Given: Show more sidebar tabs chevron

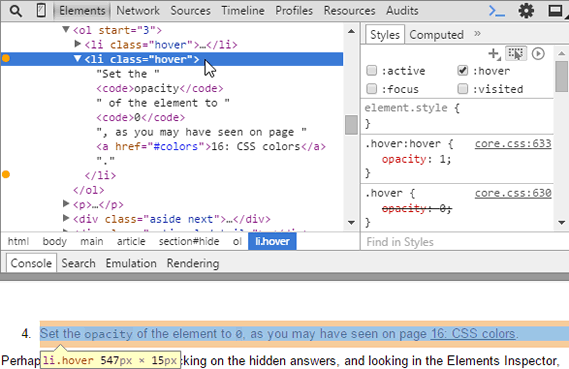Looking at the screenshot, I should (x=477, y=34).
